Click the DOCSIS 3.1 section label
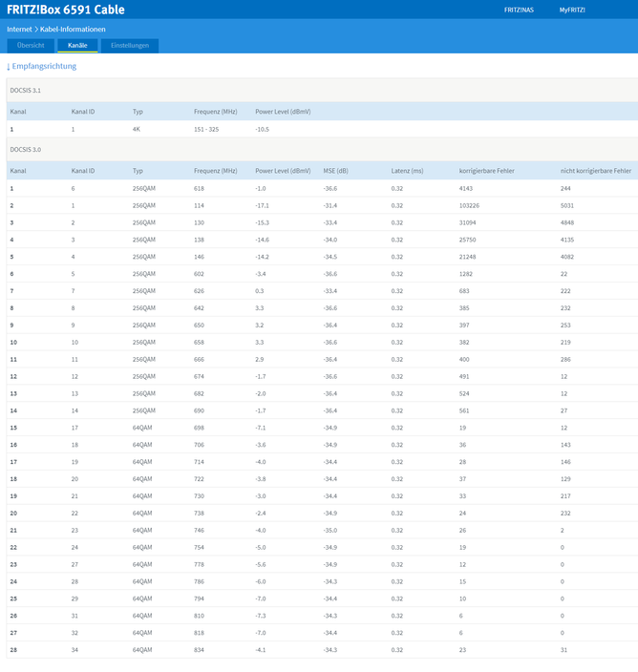638x672 pixels. coord(25,91)
